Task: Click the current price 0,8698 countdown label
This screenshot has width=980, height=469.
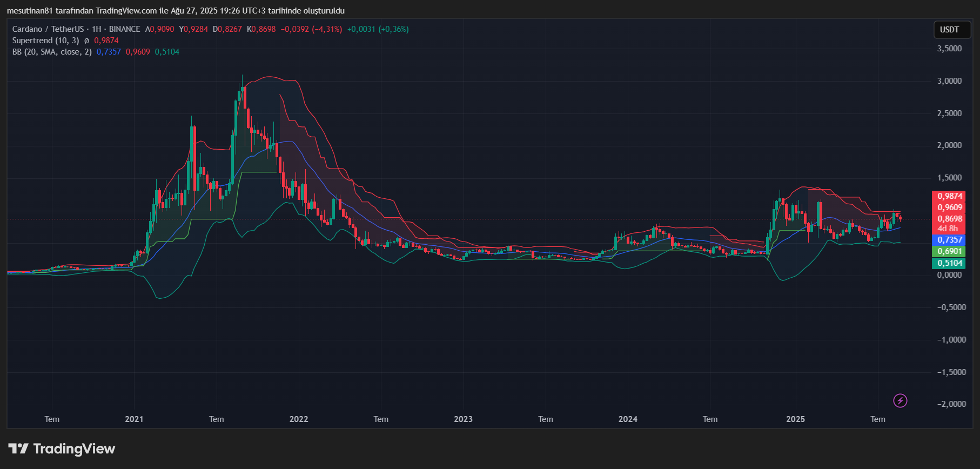Action: pos(949,223)
